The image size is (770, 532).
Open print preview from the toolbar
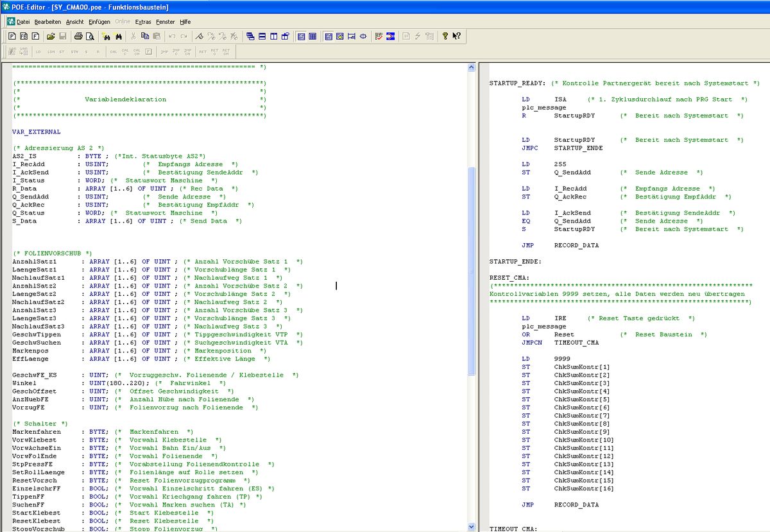pyautogui.click(x=90, y=37)
